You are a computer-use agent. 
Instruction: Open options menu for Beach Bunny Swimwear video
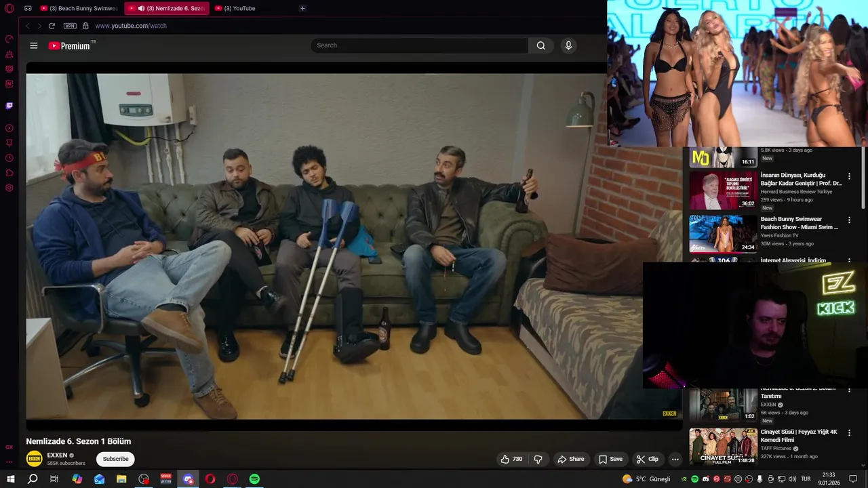coord(849,220)
